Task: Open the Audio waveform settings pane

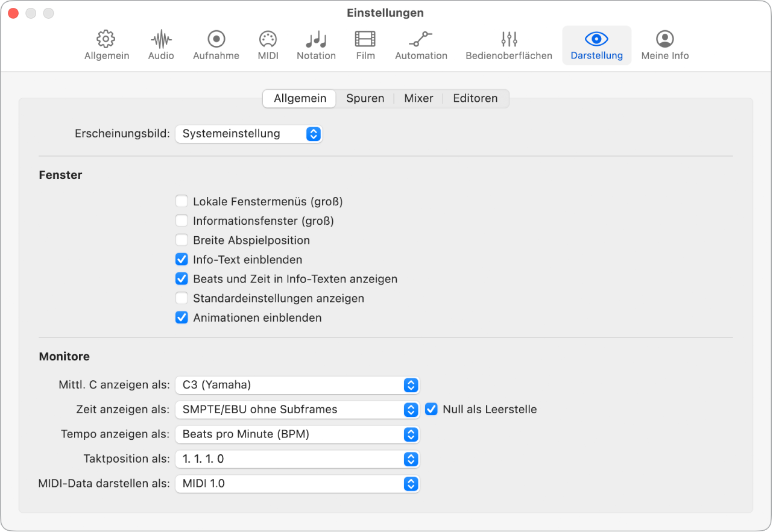Action: point(161,40)
